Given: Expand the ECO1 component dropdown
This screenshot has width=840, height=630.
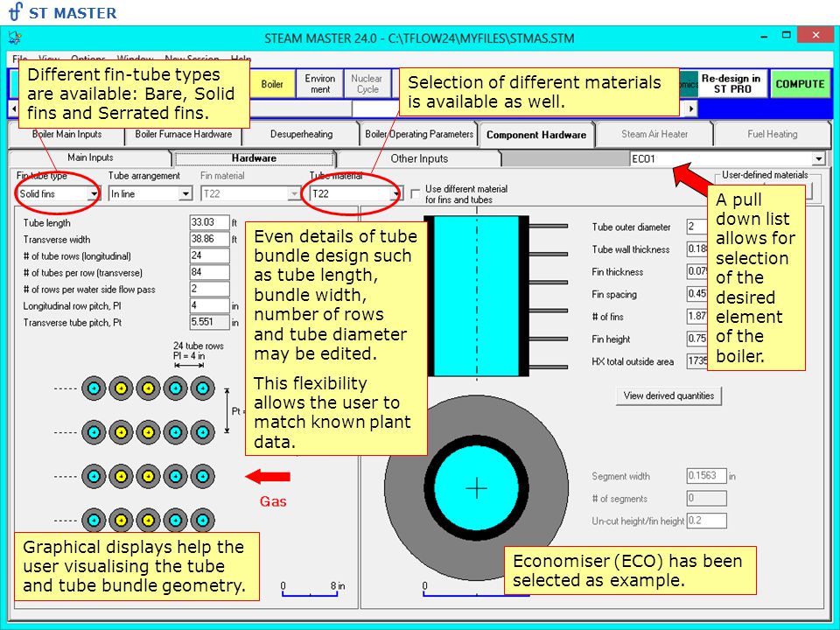Looking at the screenshot, I should (x=818, y=159).
